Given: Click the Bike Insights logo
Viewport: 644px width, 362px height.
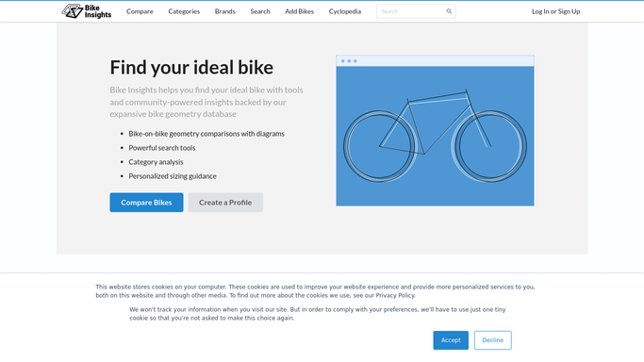Looking at the screenshot, I should tap(87, 11).
